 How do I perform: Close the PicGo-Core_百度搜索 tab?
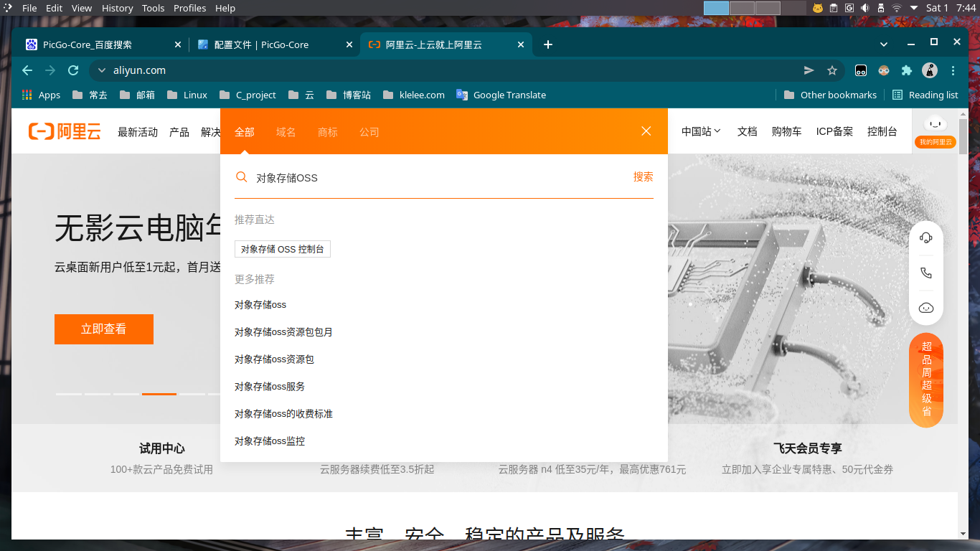pos(178,44)
